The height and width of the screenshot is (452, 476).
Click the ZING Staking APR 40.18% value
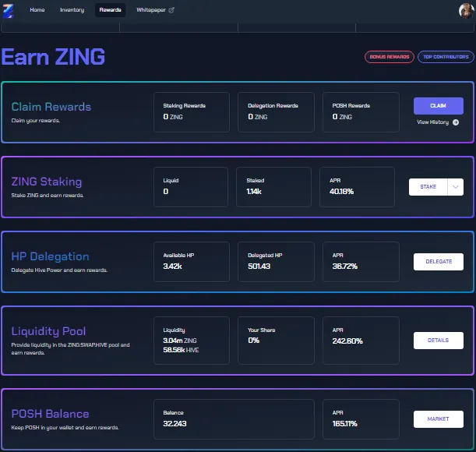[341, 192]
